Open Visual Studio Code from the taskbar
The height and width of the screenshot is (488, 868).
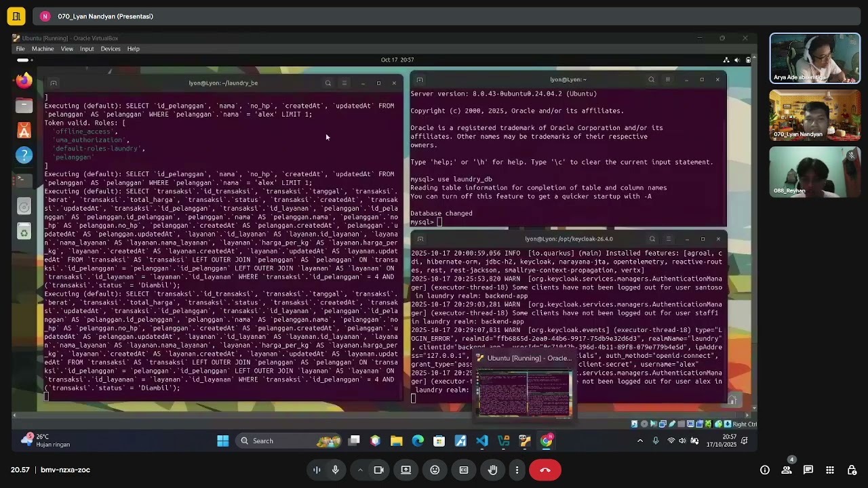pyautogui.click(x=482, y=441)
